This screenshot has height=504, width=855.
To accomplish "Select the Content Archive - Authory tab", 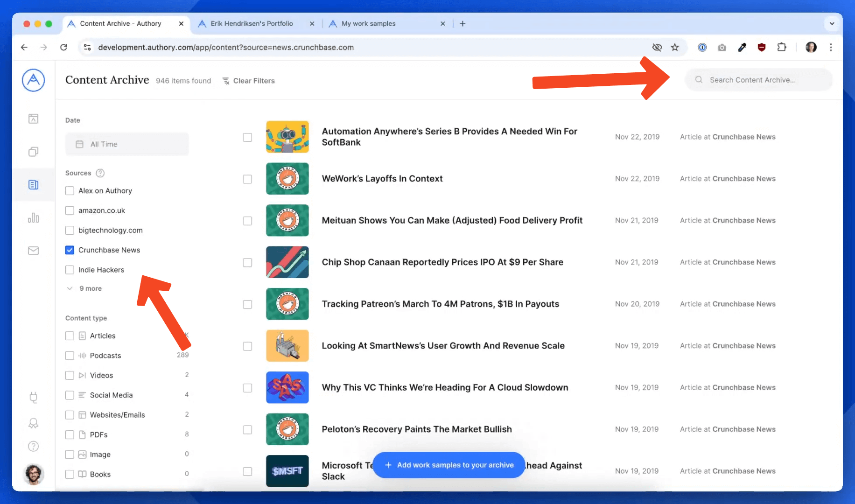I will coord(120,24).
